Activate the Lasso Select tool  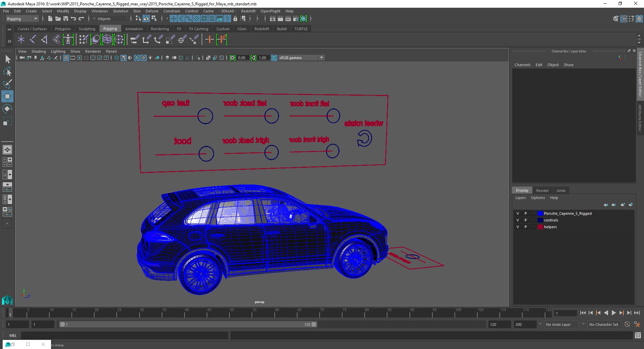pos(7,72)
